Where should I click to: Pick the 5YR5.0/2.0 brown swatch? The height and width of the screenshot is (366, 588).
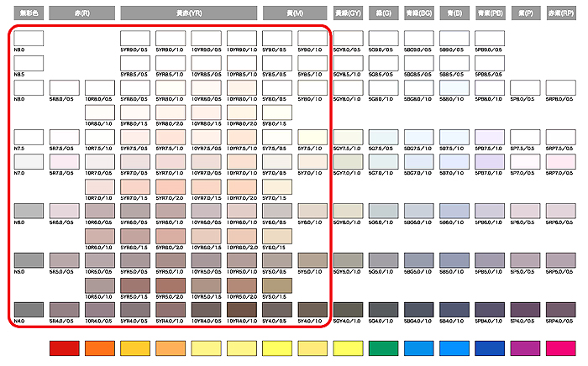point(170,285)
